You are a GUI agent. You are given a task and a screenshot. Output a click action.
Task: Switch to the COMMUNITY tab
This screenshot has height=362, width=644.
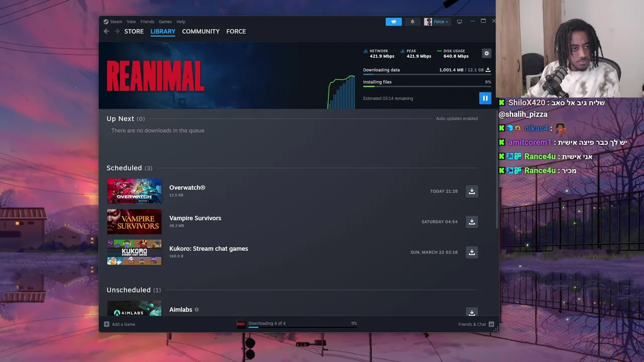201,31
